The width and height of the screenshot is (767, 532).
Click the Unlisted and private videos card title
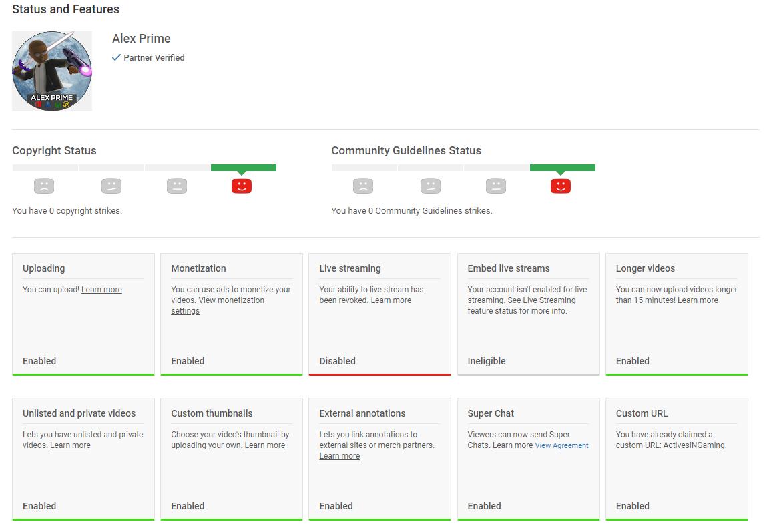pyautogui.click(x=79, y=413)
